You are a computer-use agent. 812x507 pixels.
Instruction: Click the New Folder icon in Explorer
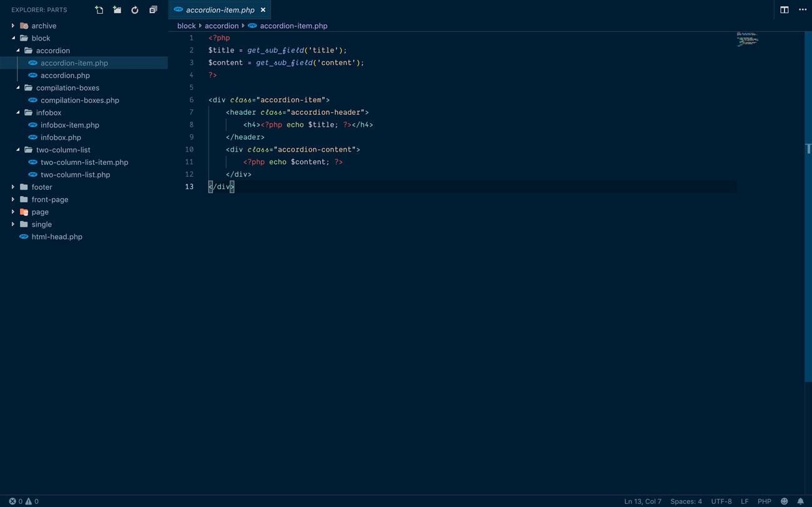(x=117, y=10)
